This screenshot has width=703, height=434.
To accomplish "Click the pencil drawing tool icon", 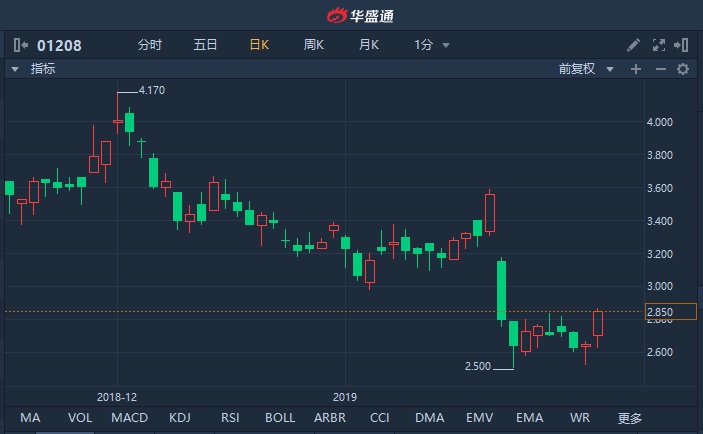I will 633,45.
